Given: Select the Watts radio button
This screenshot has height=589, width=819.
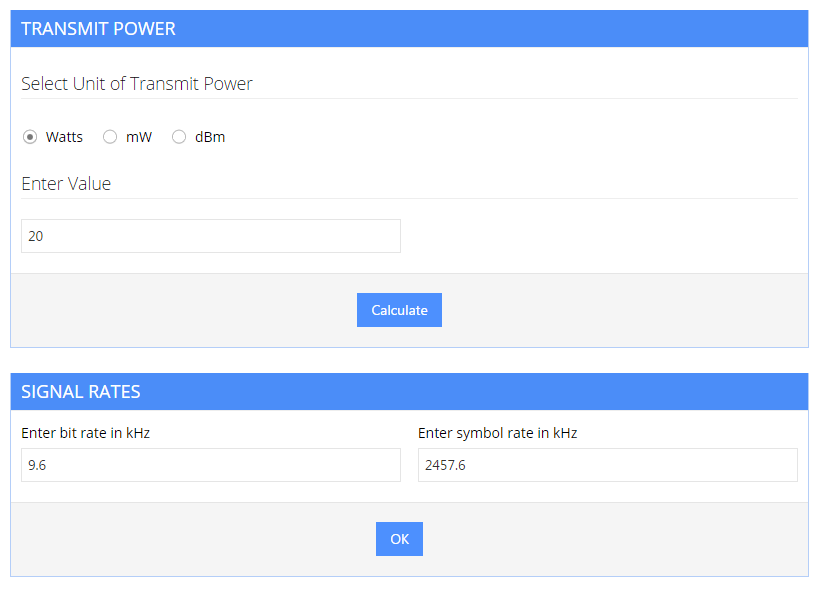Looking at the screenshot, I should [30, 137].
